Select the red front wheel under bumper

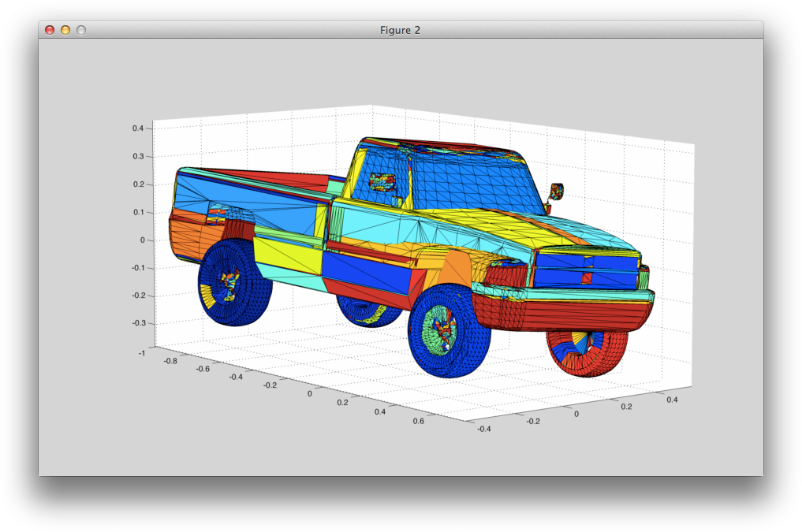pos(587,351)
